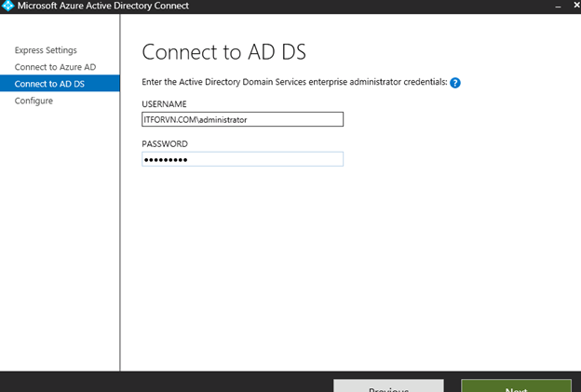Click the enterprise administrator credentials instruction text
Image resolution: width=581 pixels, height=392 pixels.
[293, 83]
